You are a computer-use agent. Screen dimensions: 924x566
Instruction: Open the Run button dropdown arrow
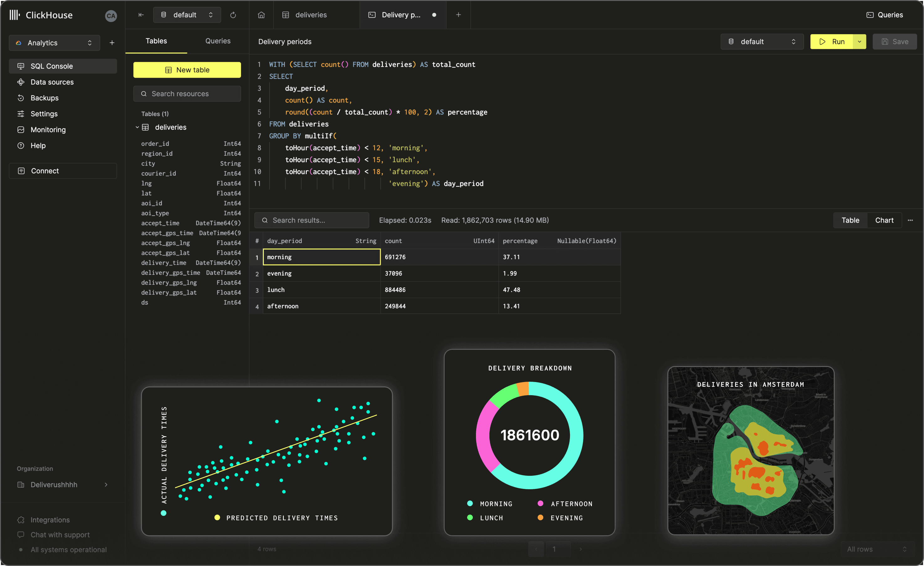(x=860, y=42)
